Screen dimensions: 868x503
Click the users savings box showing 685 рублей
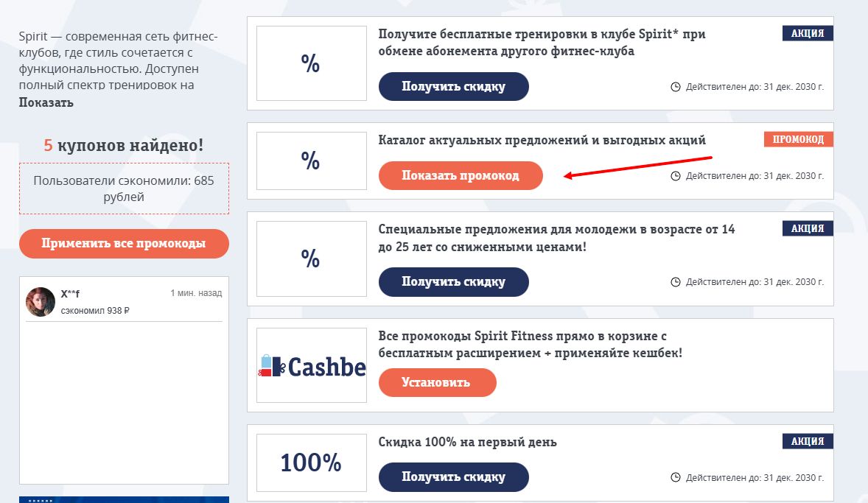[x=123, y=189]
